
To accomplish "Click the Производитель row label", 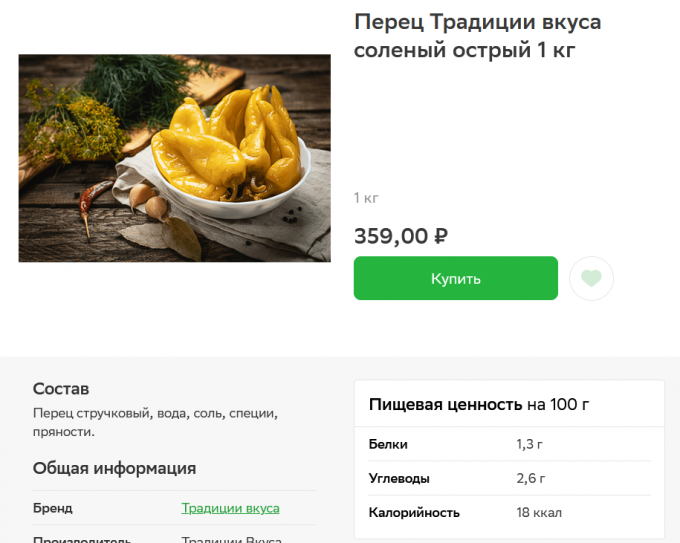I will pos(82,540).
